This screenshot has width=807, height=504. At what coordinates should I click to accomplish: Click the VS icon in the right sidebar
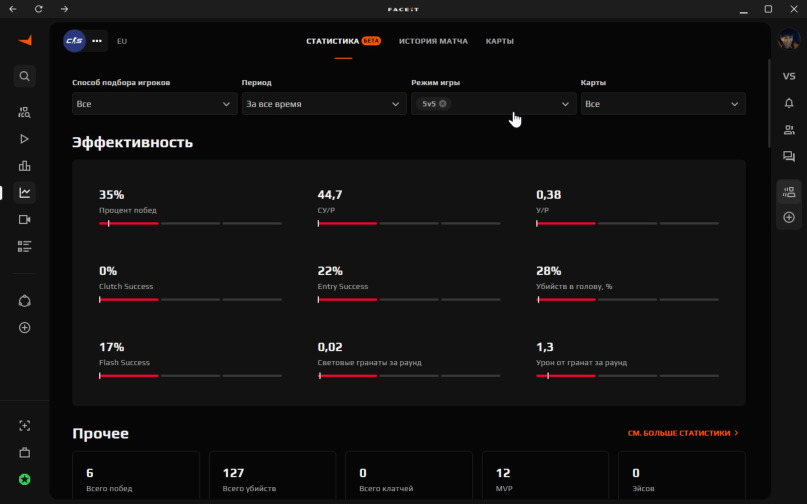(x=788, y=76)
